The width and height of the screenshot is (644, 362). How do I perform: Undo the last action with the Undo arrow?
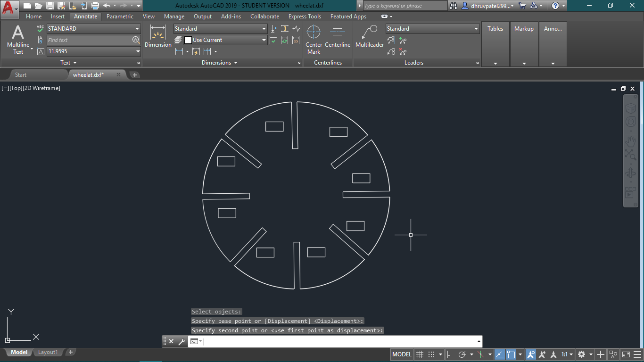(x=107, y=6)
